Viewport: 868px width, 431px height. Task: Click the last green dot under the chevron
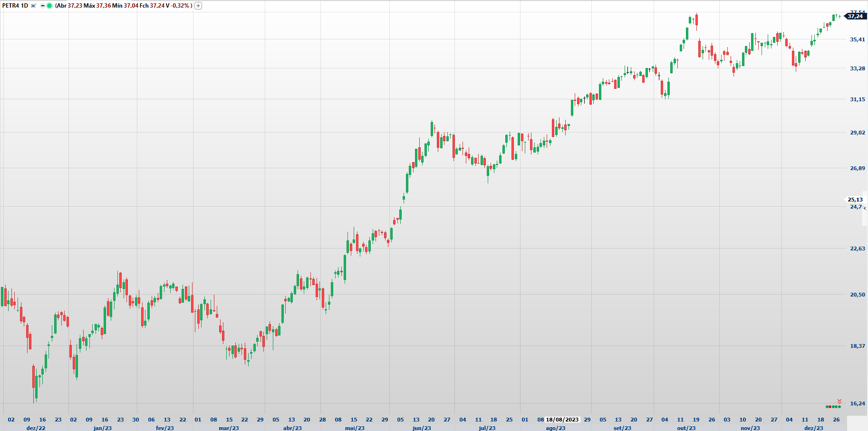839,407
